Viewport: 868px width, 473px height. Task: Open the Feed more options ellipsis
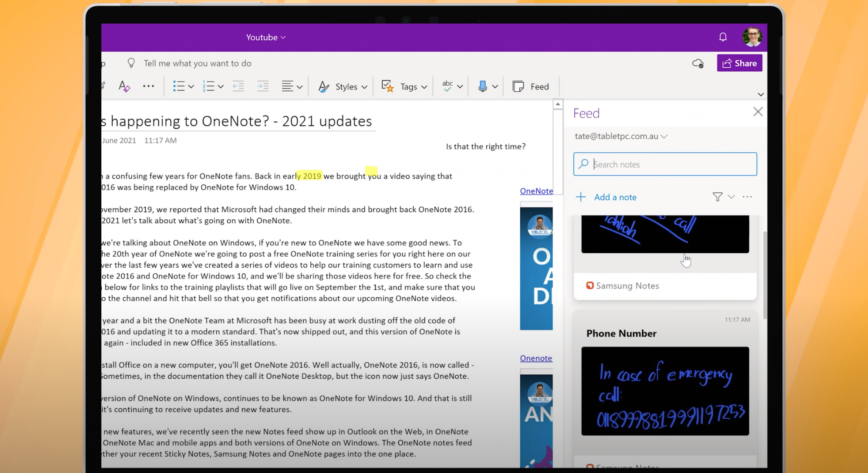tap(747, 197)
